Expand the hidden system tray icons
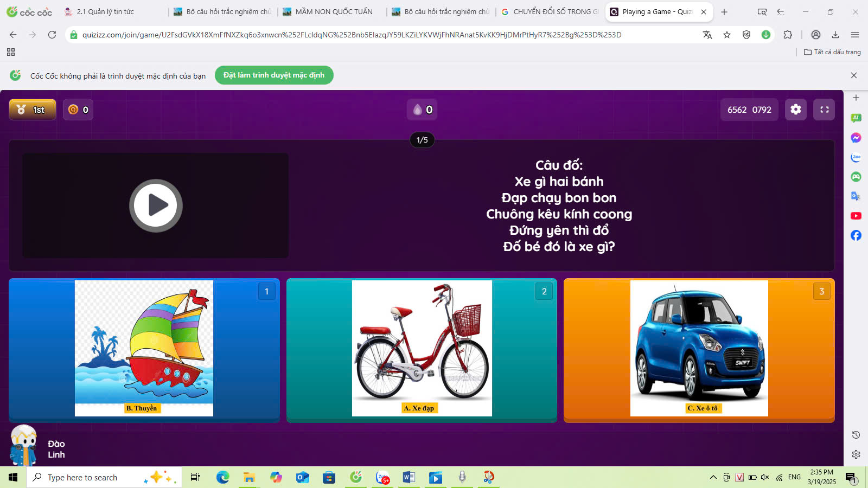868x488 pixels. (x=713, y=477)
